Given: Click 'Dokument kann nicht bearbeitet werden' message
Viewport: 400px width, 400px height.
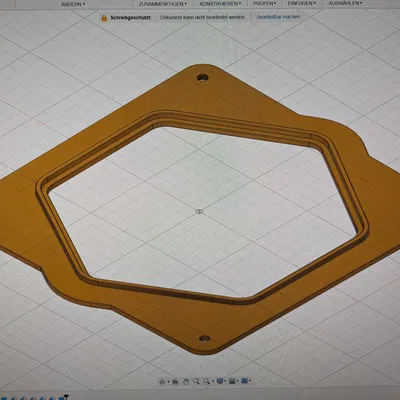Looking at the screenshot, I should click(202, 17).
